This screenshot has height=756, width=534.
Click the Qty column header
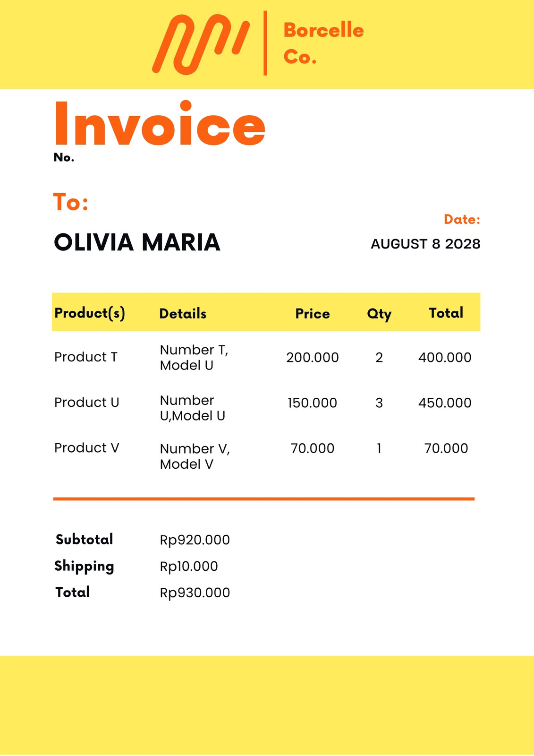click(x=379, y=314)
